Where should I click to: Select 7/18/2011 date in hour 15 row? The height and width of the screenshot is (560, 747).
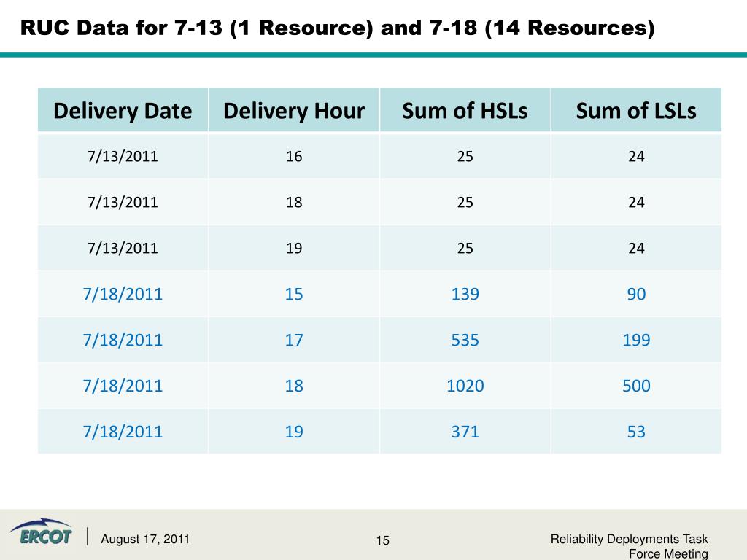pos(123,294)
